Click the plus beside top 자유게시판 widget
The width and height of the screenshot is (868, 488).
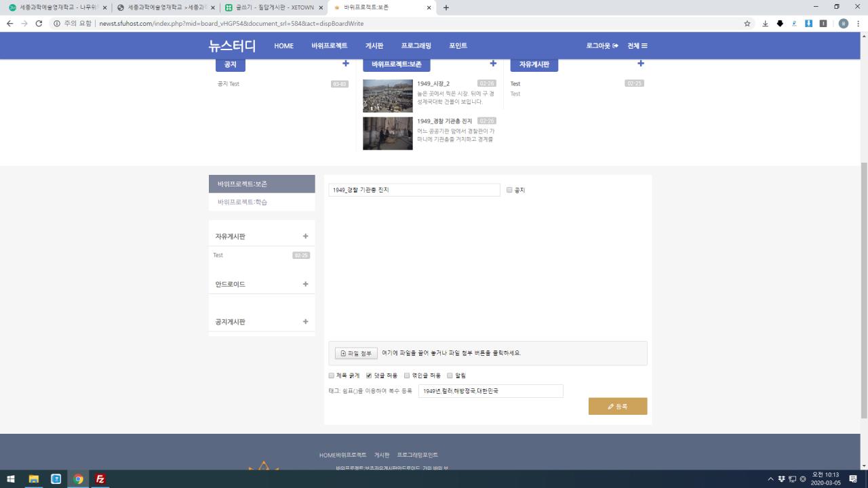[641, 64]
